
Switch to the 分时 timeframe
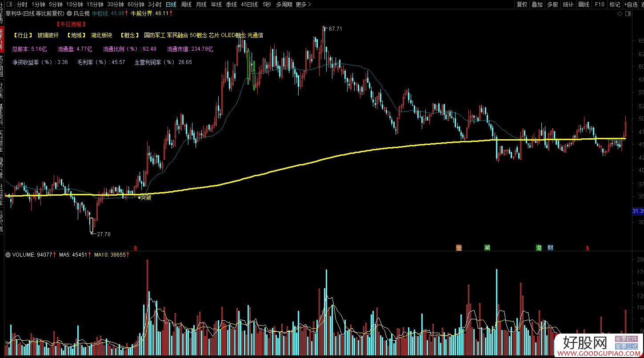pos(22,4)
